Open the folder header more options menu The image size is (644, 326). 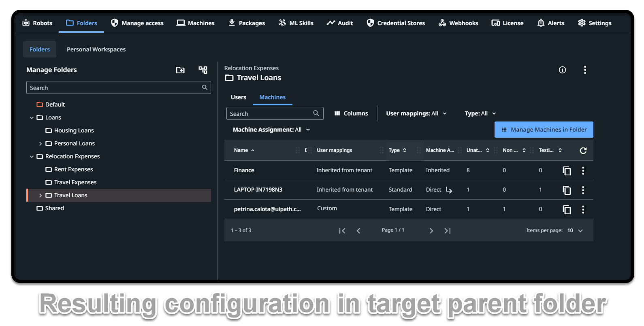585,70
